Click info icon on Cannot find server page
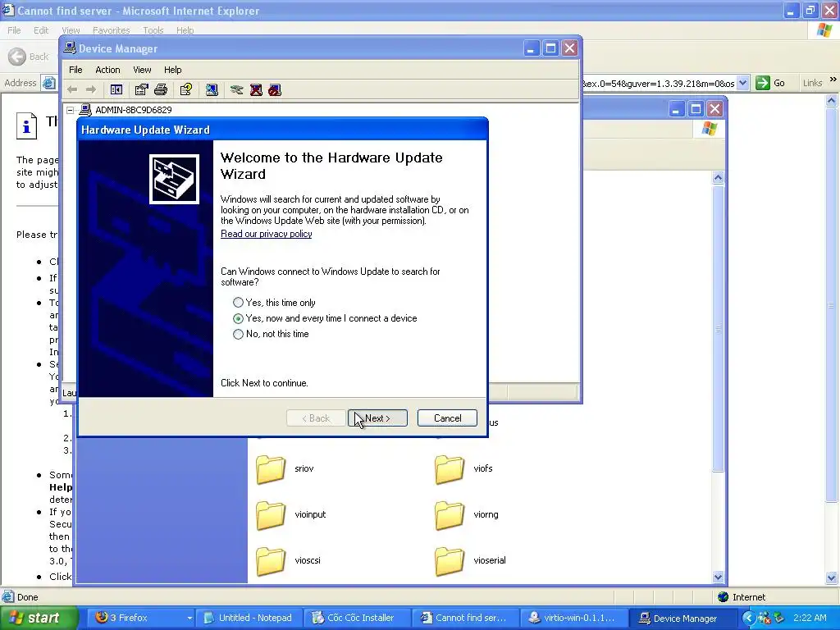This screenshot has height=630, width=840. (x=26, y=126)
